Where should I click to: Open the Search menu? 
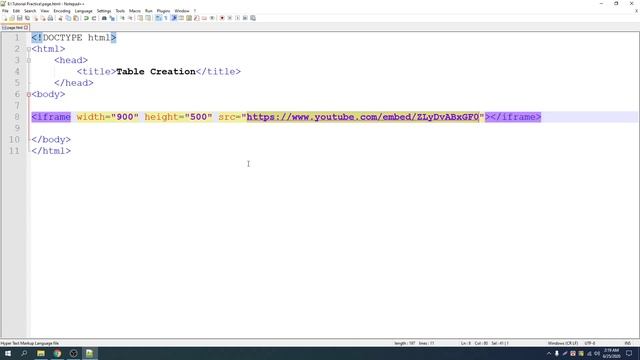(x=30, y=11)
